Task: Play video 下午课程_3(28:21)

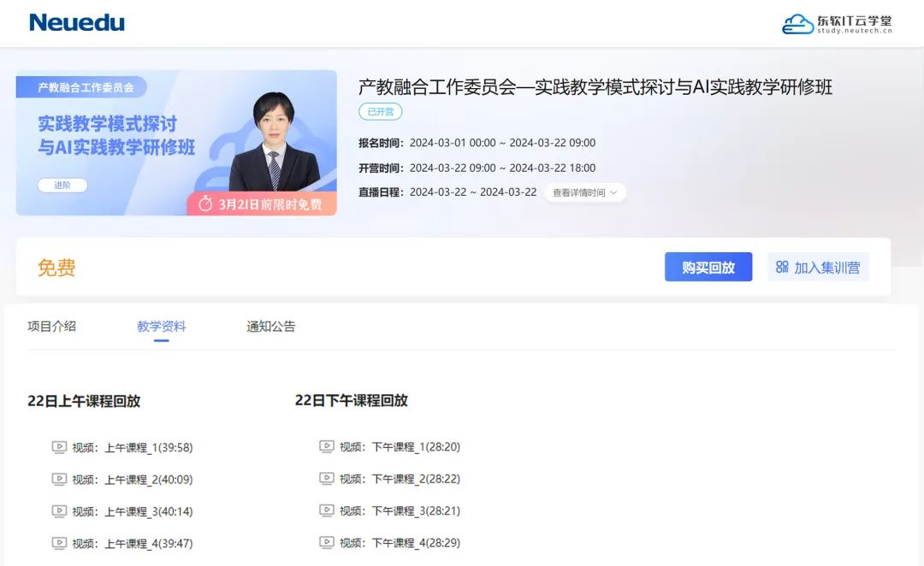Action: click(416, 511)
